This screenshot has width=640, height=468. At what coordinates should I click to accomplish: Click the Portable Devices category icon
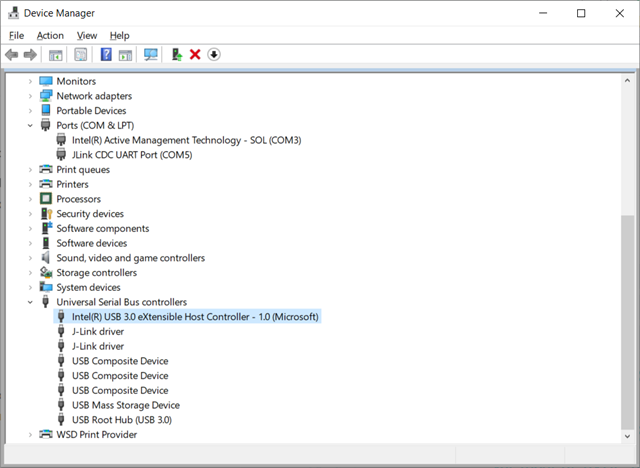(x=46, y=110)
